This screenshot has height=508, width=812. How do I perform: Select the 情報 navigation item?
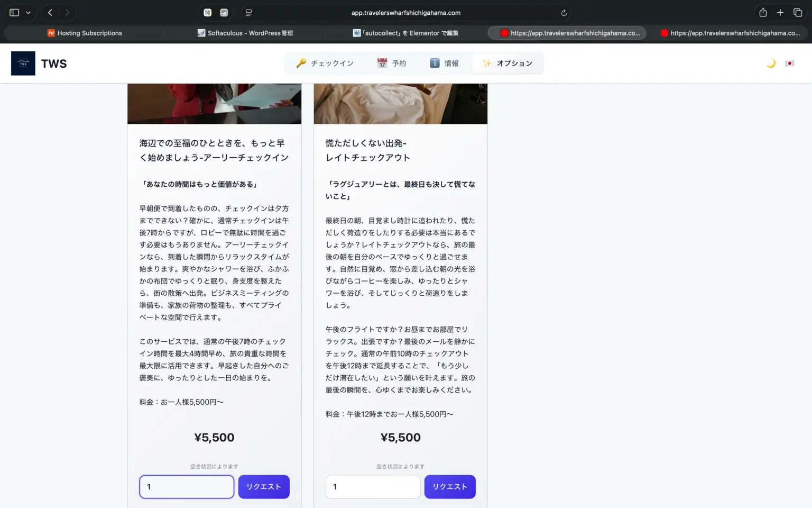[444, 63]
